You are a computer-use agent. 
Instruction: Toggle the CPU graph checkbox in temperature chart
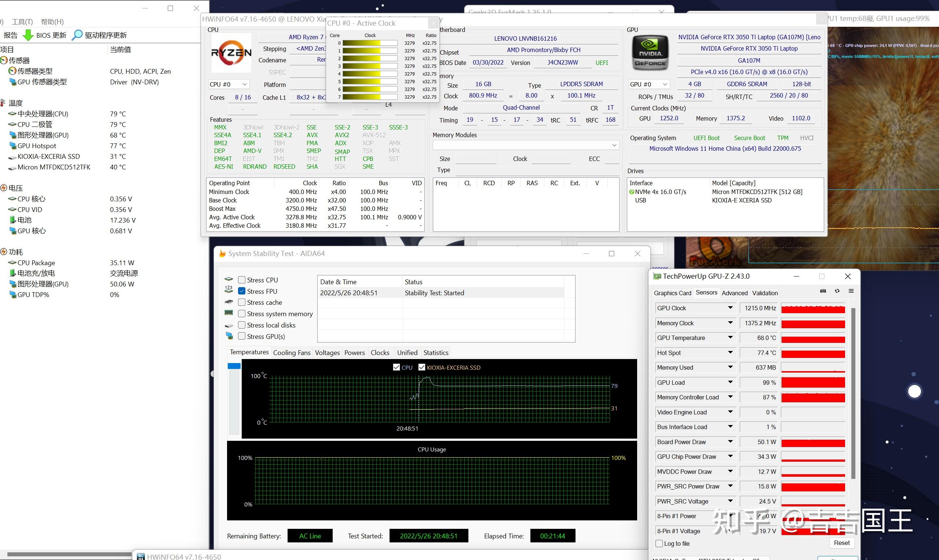click(396, 367)
